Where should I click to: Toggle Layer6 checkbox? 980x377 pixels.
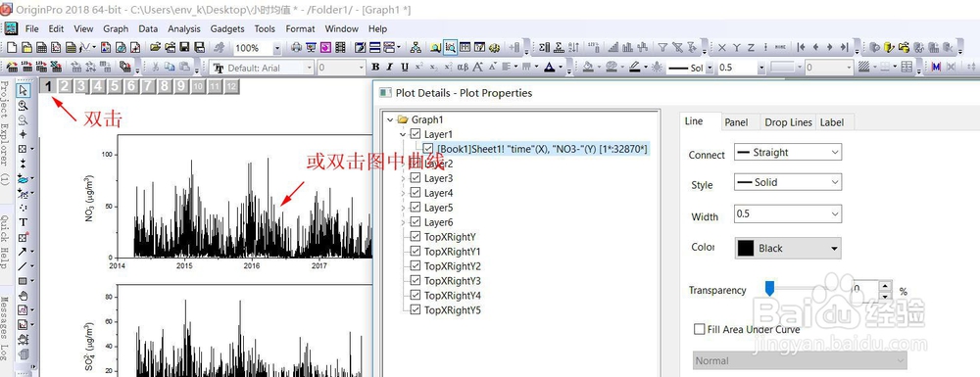[415, 222]
